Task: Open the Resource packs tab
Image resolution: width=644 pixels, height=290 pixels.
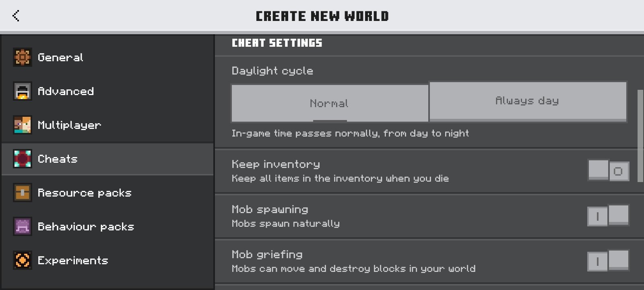Action: [x=107, y=193]
